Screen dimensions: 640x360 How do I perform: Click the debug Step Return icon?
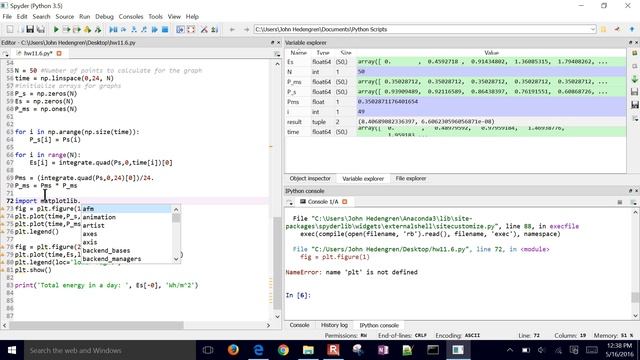click(144, 29)
